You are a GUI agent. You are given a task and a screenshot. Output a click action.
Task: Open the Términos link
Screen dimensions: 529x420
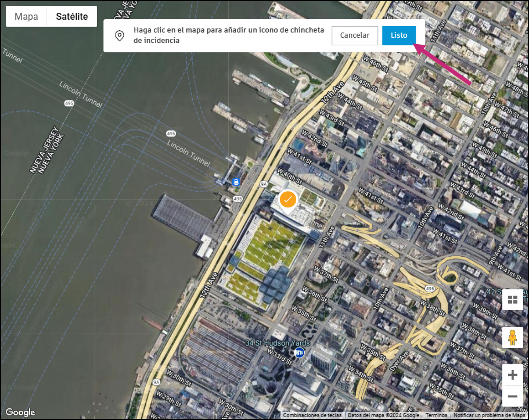click(436, 415)
